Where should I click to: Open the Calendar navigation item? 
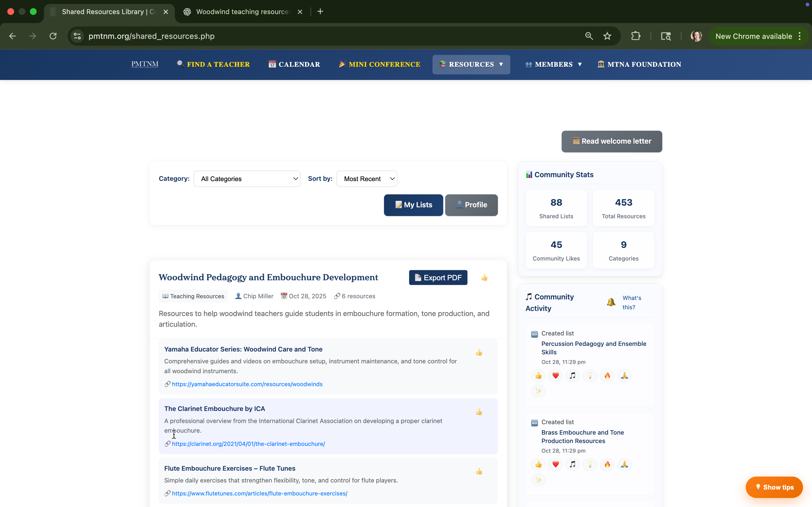294,65
